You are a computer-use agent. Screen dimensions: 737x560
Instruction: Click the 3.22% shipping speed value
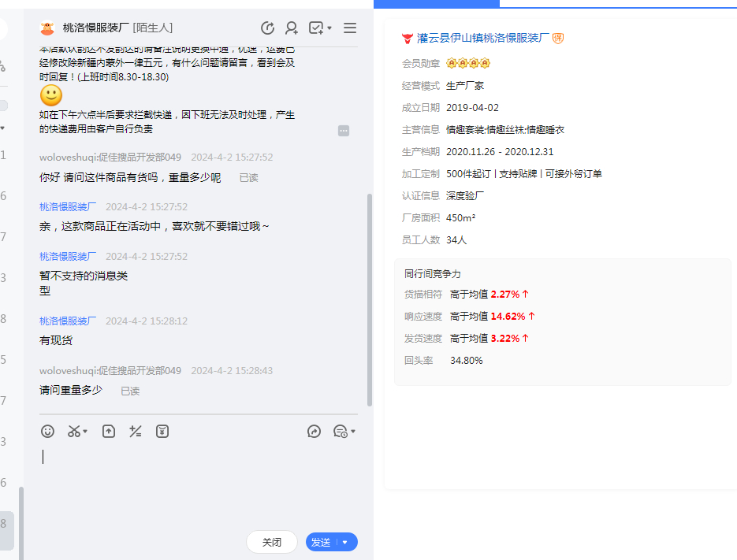(x=505, y=338)
